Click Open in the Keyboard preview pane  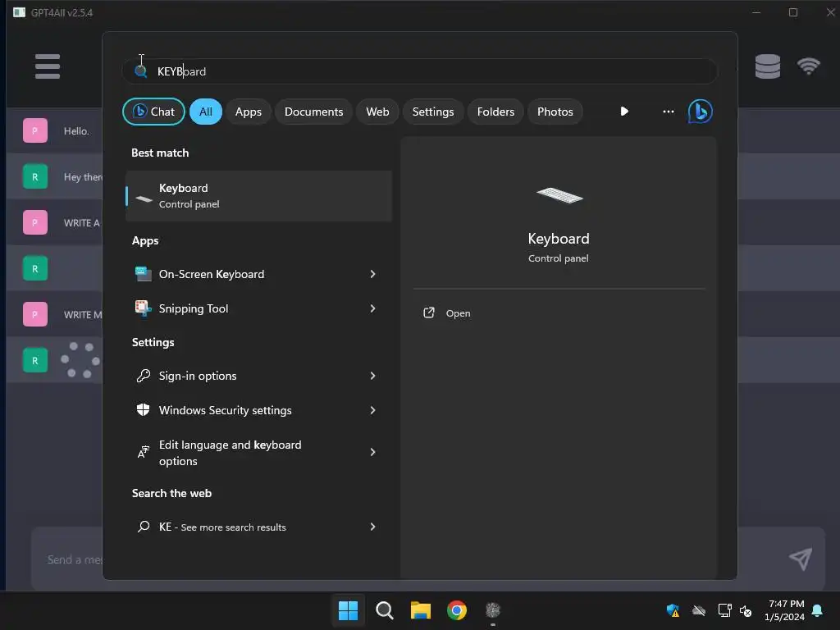pos(458,313)
